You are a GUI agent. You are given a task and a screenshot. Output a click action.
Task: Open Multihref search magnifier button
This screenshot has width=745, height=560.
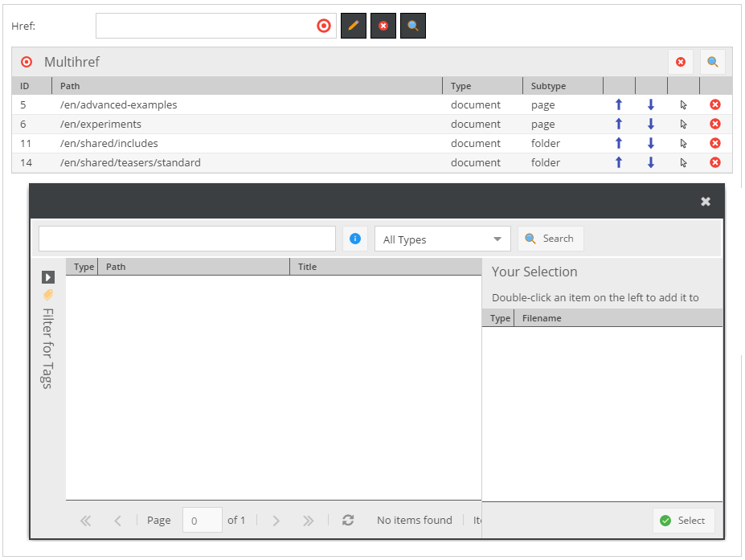(712, 62)
